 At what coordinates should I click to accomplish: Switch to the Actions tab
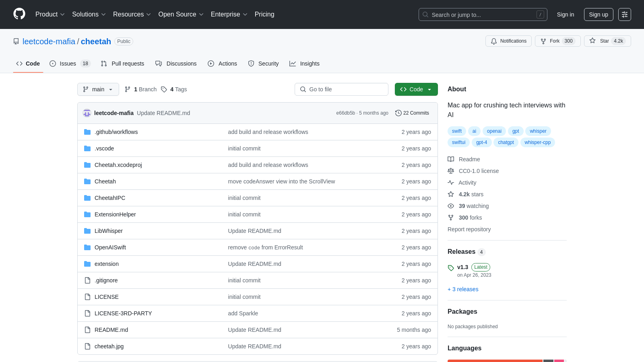click(222, 64)
